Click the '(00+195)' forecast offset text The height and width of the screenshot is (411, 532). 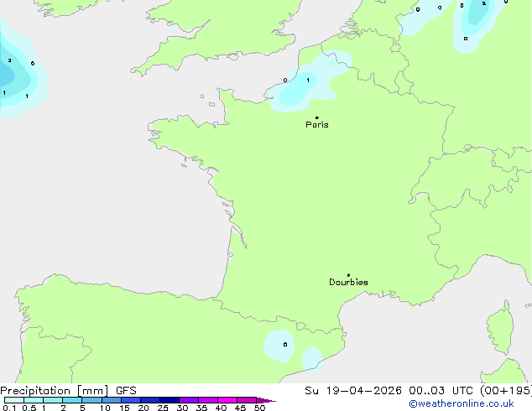click(506, 391)
